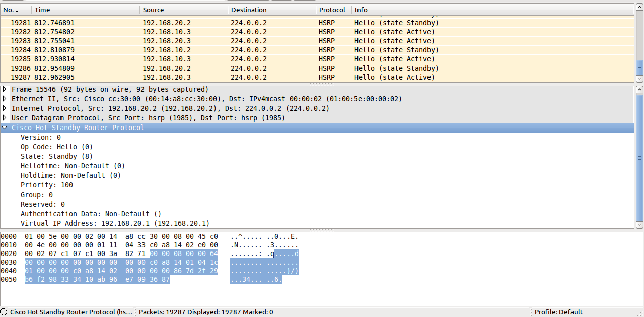Click highlighted hex row 0040
The image size is (644, 317).
coord(121,271)
